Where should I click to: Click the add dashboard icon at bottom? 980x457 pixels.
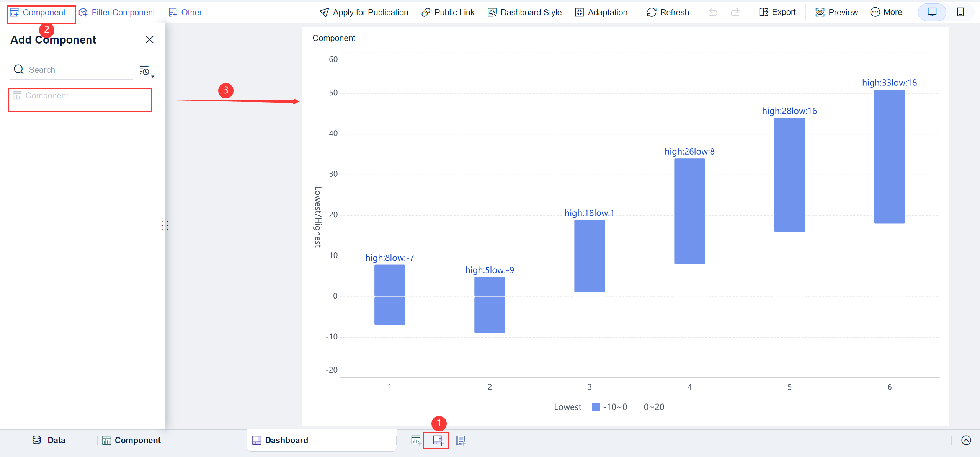[438, 441]
